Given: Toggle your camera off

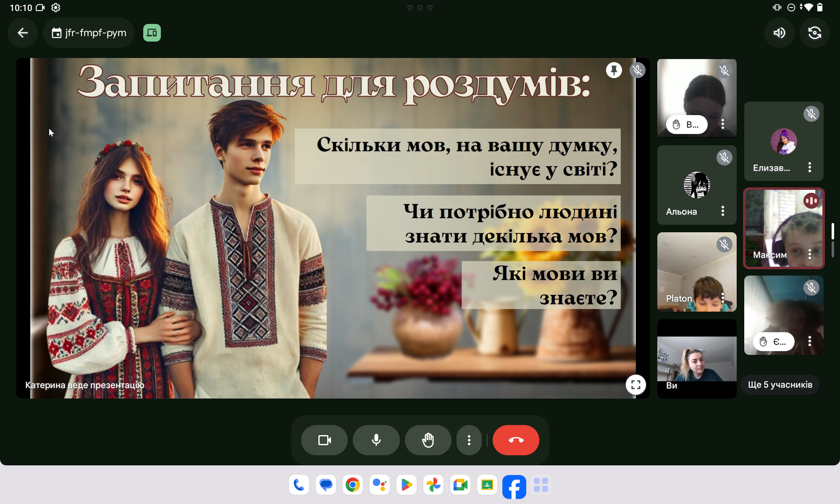Looking at the screenshot, I should pos(324,440).
